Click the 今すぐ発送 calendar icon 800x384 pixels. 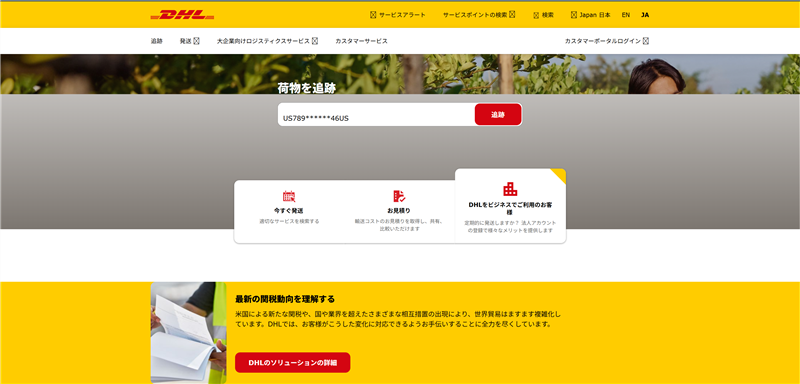289,196
